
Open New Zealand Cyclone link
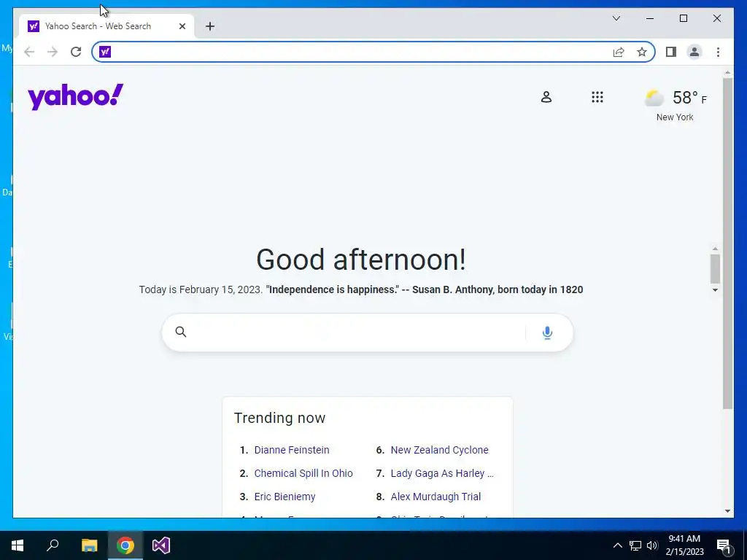point(439,450)
